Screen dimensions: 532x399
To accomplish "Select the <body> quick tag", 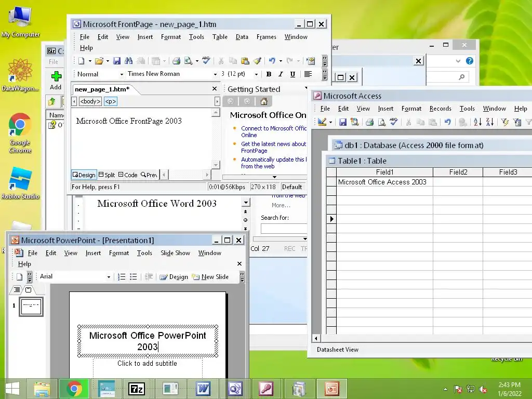I will (x=90, y=101).
